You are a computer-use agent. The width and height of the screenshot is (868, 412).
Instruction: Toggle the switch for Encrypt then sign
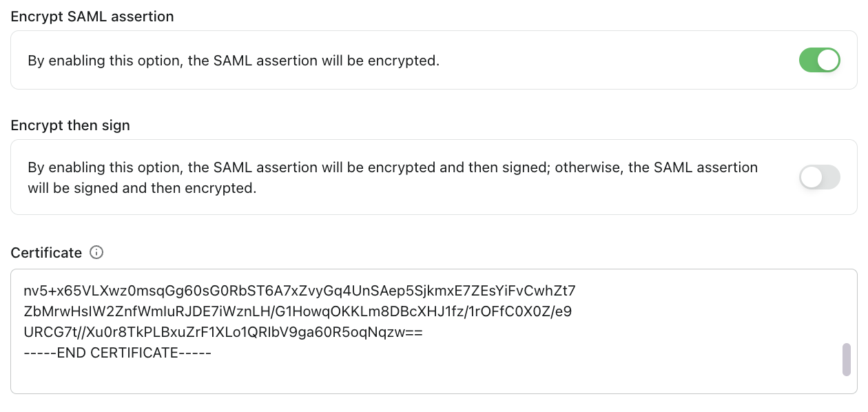pyautogui.click(x=819, y=177)
